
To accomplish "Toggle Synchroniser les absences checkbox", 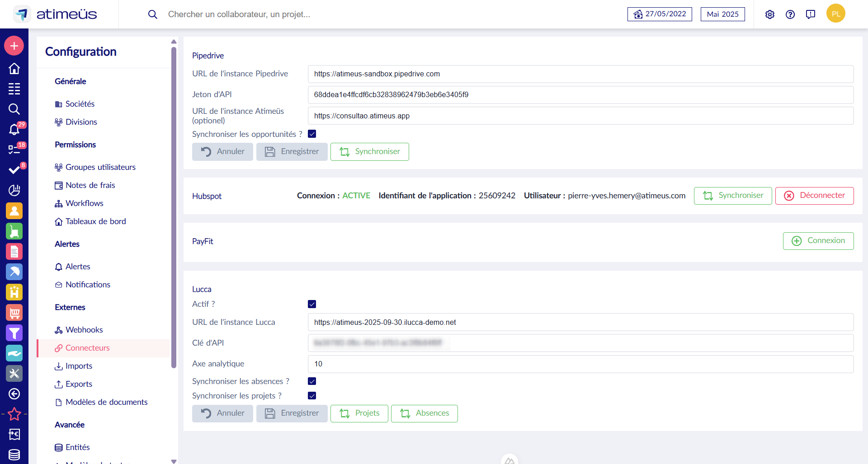I will [x=312, y=381].
